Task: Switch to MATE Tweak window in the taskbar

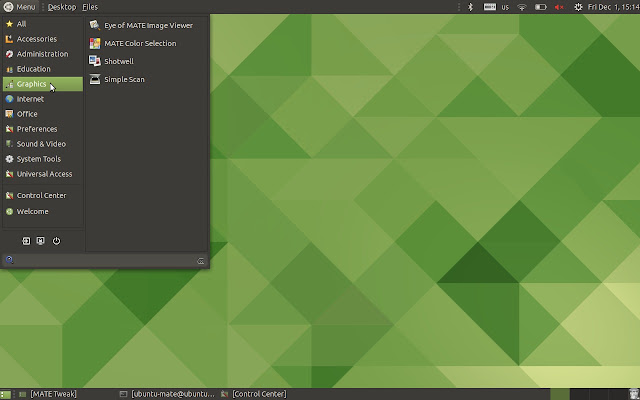Action: (48, 394)
